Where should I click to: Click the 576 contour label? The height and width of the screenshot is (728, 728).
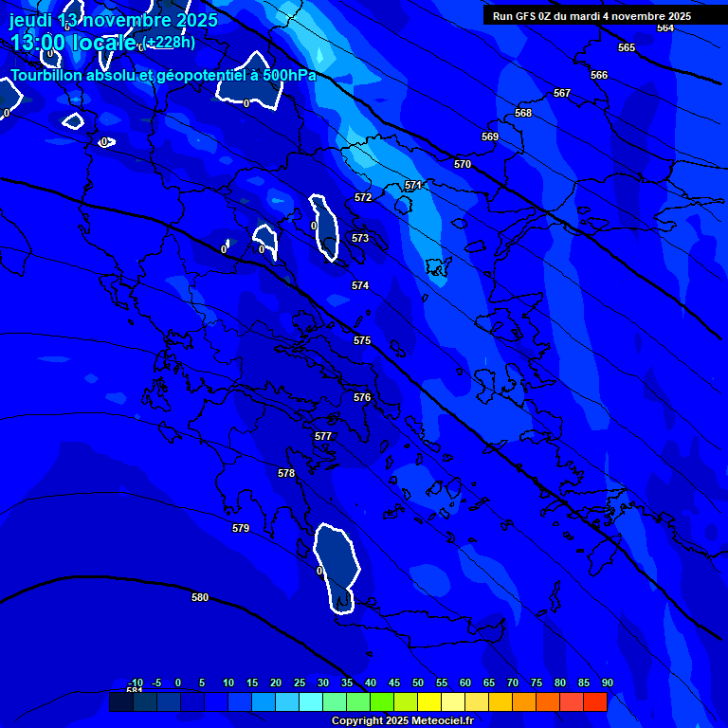pos(362,397)
